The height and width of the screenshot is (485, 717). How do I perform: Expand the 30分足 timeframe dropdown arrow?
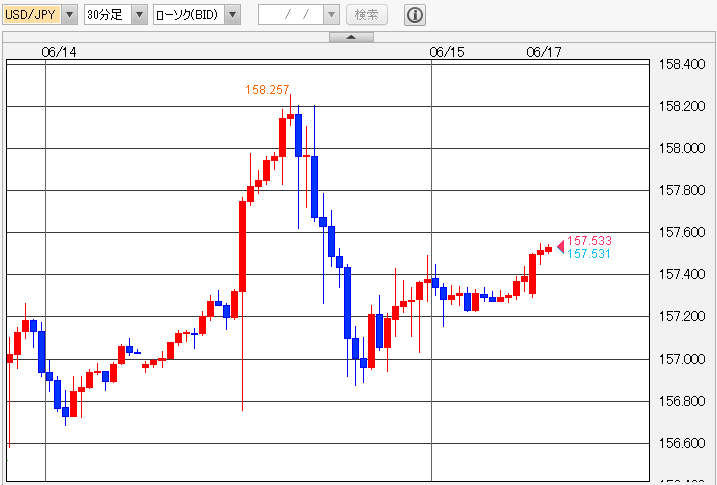click(x=139, y=15)
